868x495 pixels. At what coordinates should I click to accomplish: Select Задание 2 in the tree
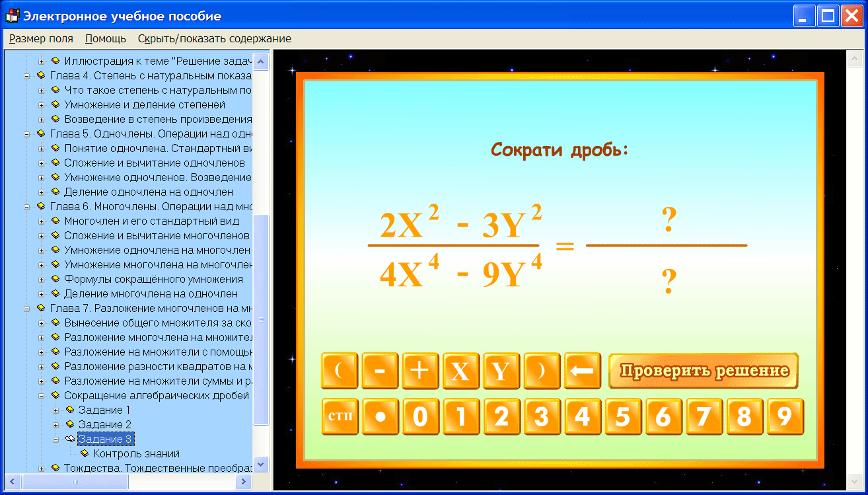point(104,424)
